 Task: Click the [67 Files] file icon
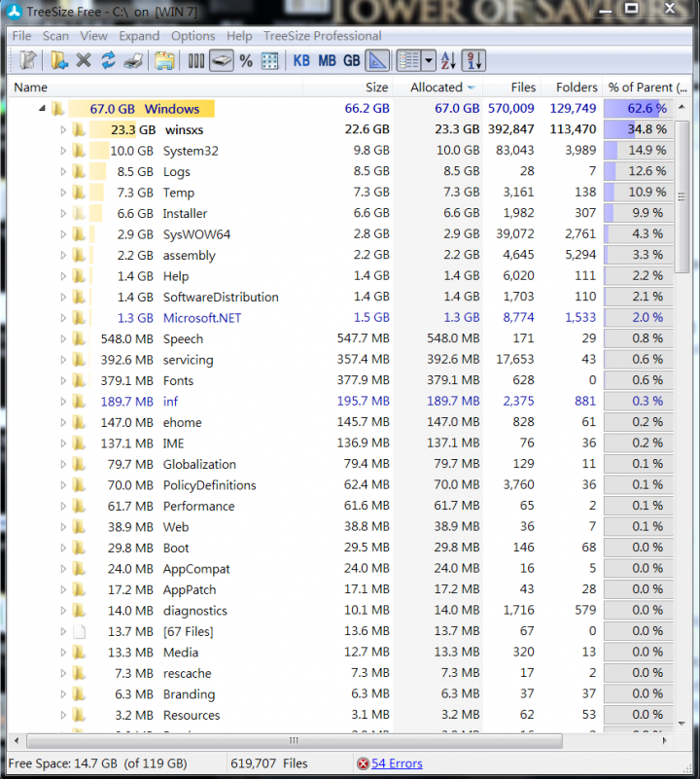point(79,631)
